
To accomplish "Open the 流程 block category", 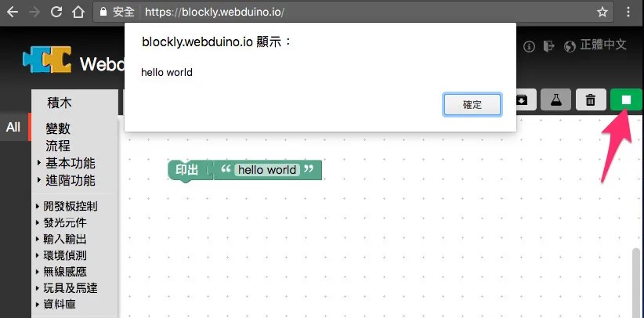I will pyautogui.click(x=58, y=146).
